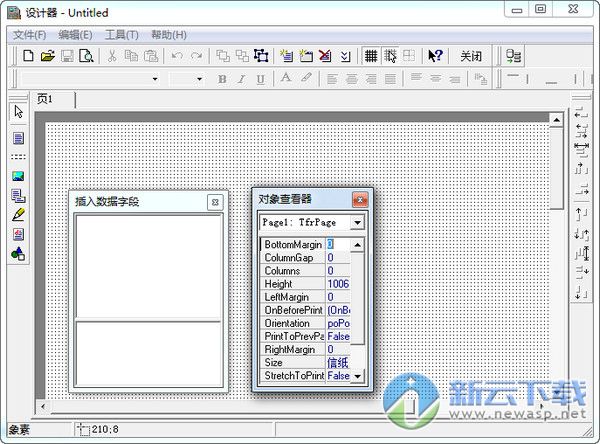Cut selection with scissors icon
Screen dimensions: 600x444
112,56
